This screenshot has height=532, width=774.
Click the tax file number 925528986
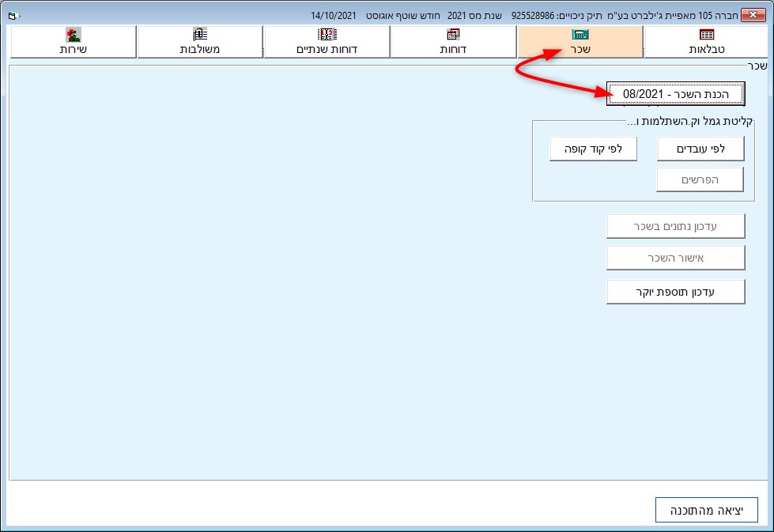tap(533, 16)
